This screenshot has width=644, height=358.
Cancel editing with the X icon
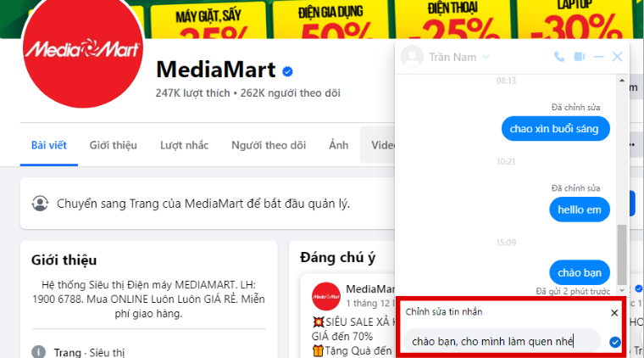pyautogui.click(x=614, y=313)
